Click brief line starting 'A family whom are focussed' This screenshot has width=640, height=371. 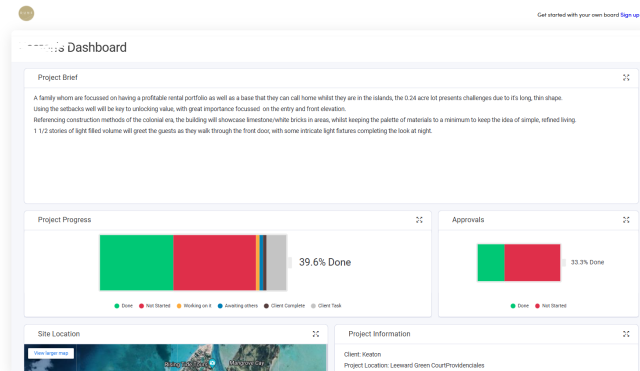pos(298,98)
